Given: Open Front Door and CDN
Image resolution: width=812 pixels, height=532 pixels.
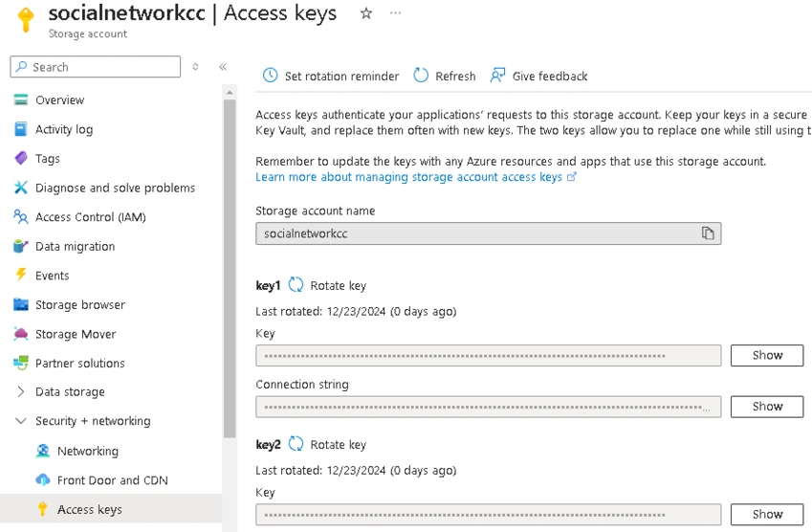Looking at the screenshot, I should [x=112, y=480].
